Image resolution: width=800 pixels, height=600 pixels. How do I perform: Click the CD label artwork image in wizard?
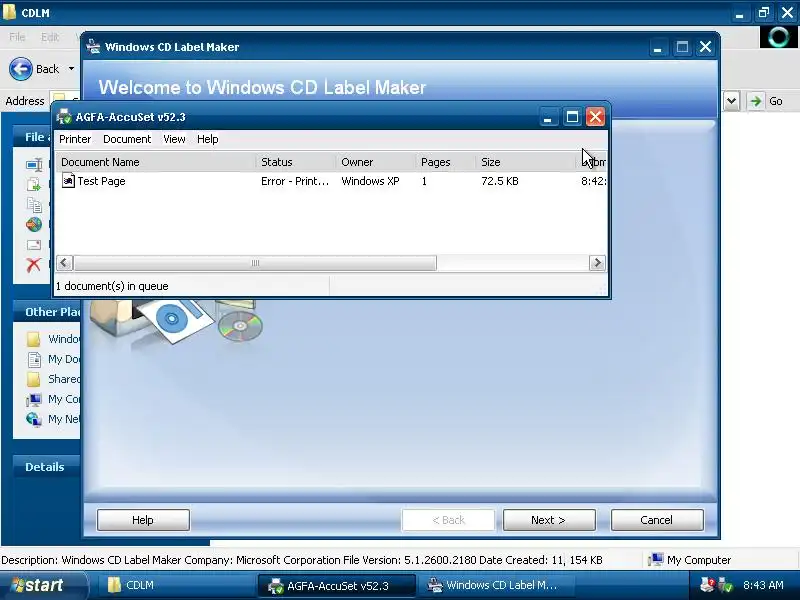click(x=177, y=321)
